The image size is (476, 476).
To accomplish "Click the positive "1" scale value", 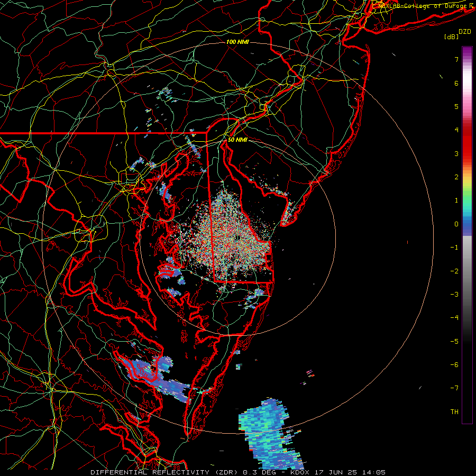I will [x=456, y=200].
